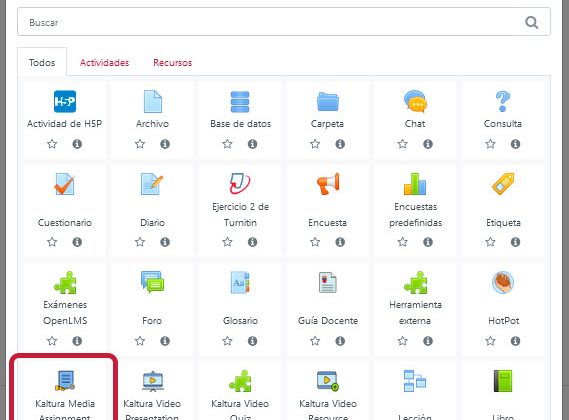This screenshot has width=569, height=420.
Task: Show info for Consulta
Action: point(515,144)
